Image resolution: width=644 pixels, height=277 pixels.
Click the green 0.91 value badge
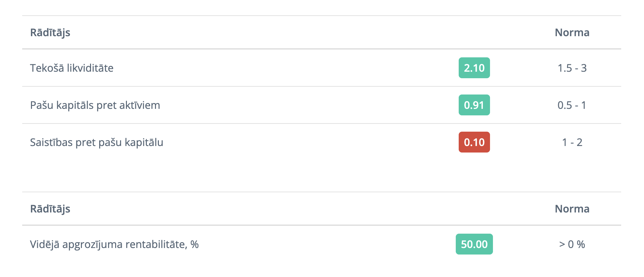[474, 105]
